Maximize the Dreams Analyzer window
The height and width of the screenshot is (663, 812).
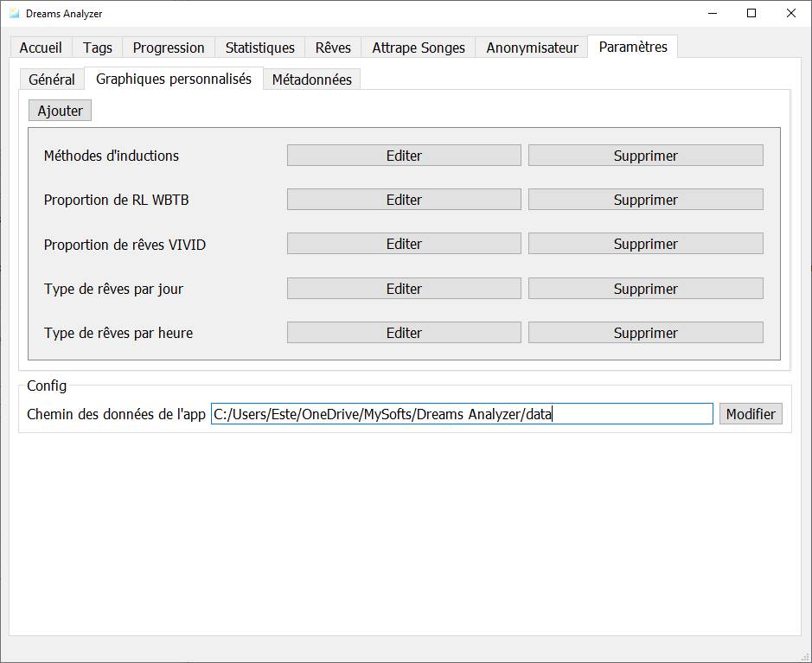click(751, 14)
